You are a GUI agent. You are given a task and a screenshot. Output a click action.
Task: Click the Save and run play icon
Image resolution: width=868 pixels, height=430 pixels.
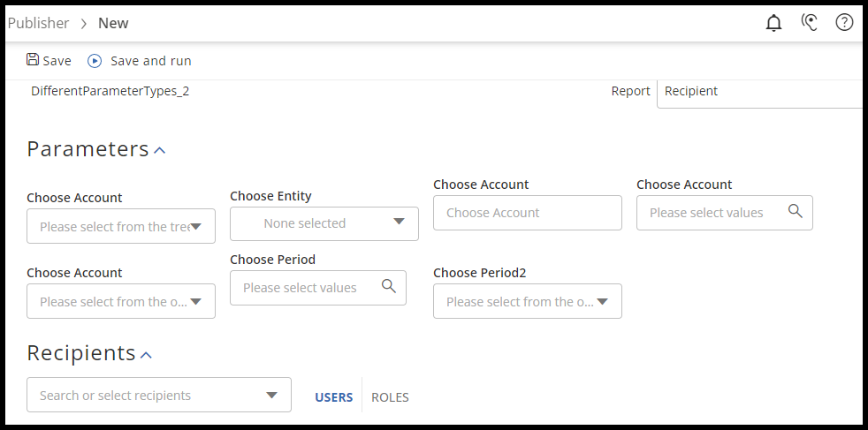point(95,61)
